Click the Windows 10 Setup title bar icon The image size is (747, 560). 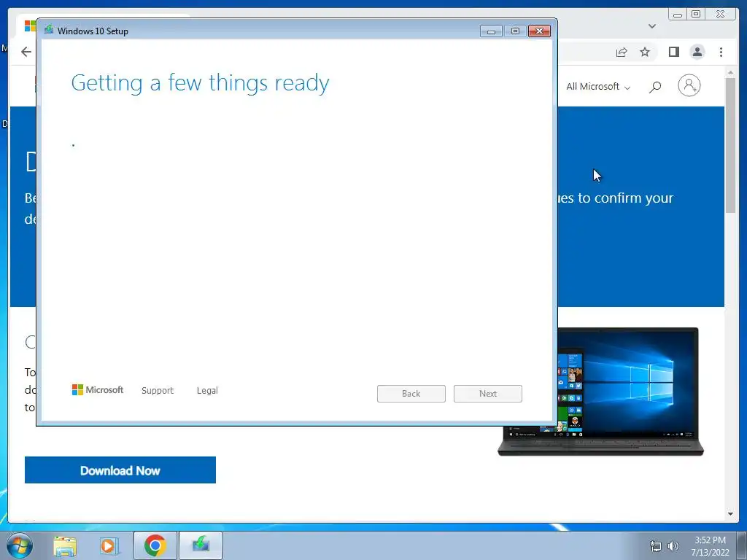tap(49, 30)
